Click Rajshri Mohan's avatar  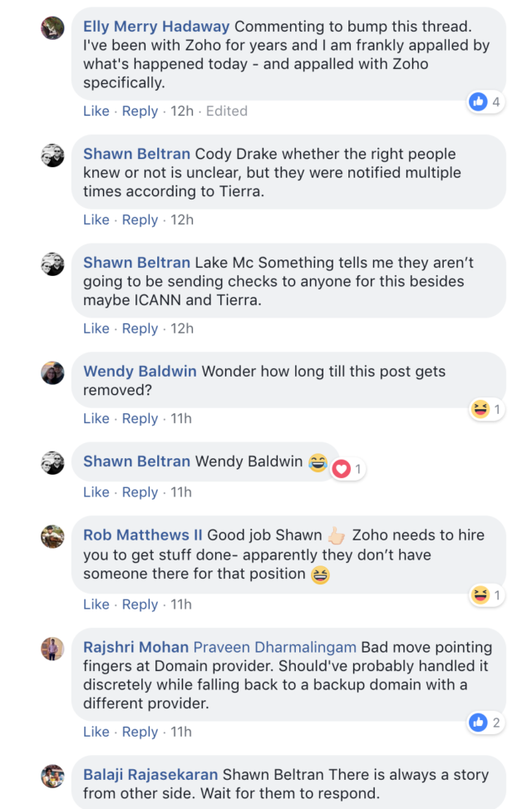coord(52,649)
